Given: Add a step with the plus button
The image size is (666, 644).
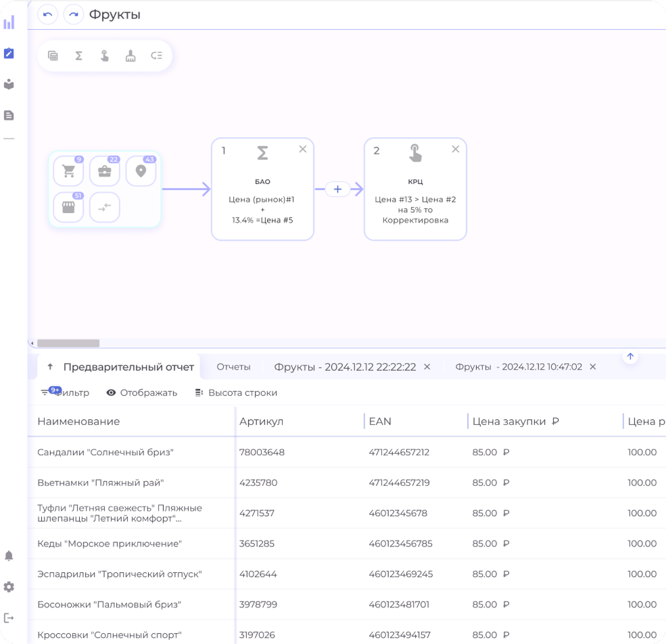Looking at the screenshot, I should pyautogui.click(x=338, y=189).
